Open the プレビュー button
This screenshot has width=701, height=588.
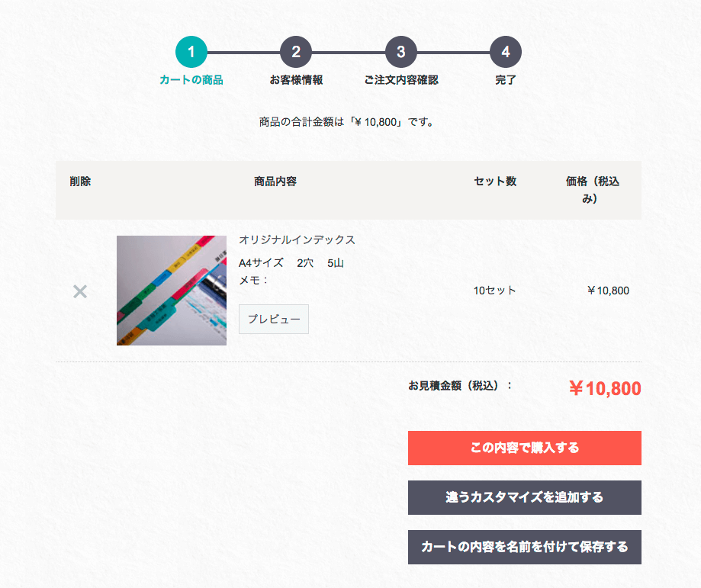click(273, 319)
